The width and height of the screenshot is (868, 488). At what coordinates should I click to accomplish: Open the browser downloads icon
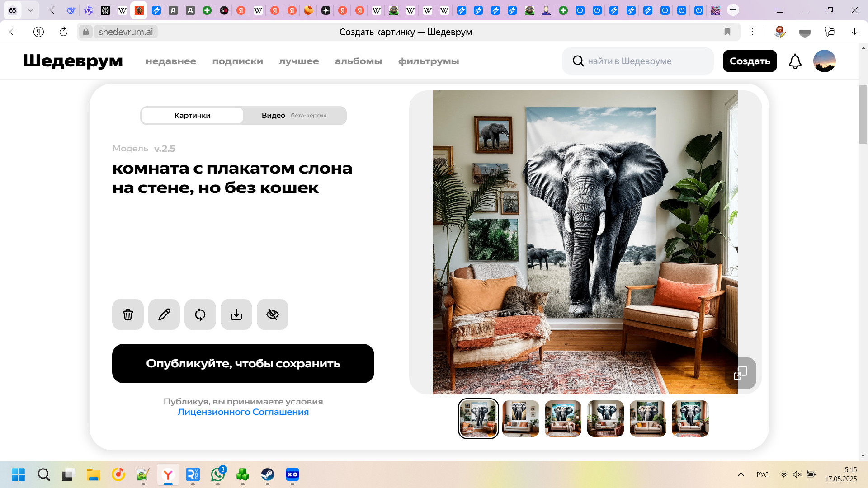click(854, 32)
